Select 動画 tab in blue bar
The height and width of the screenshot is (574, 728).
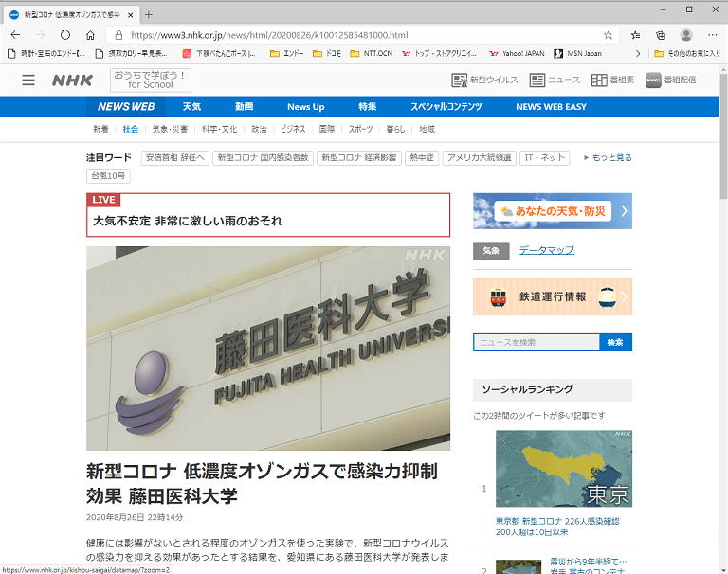click(x=244, y=107)
